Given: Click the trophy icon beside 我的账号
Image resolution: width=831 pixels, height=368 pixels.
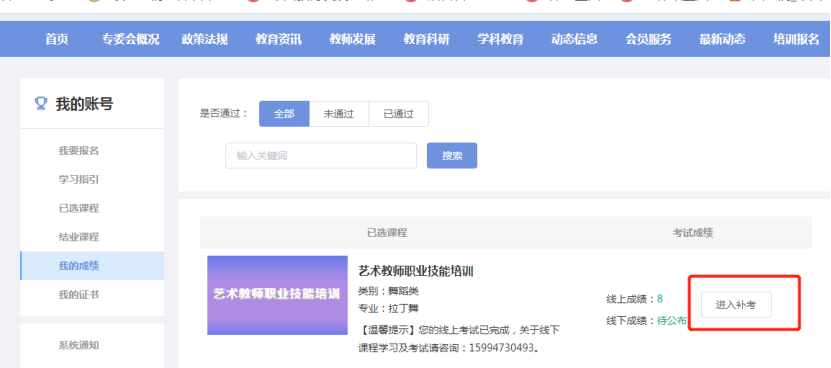Looking at the screenshot, I should pos(41,103).
